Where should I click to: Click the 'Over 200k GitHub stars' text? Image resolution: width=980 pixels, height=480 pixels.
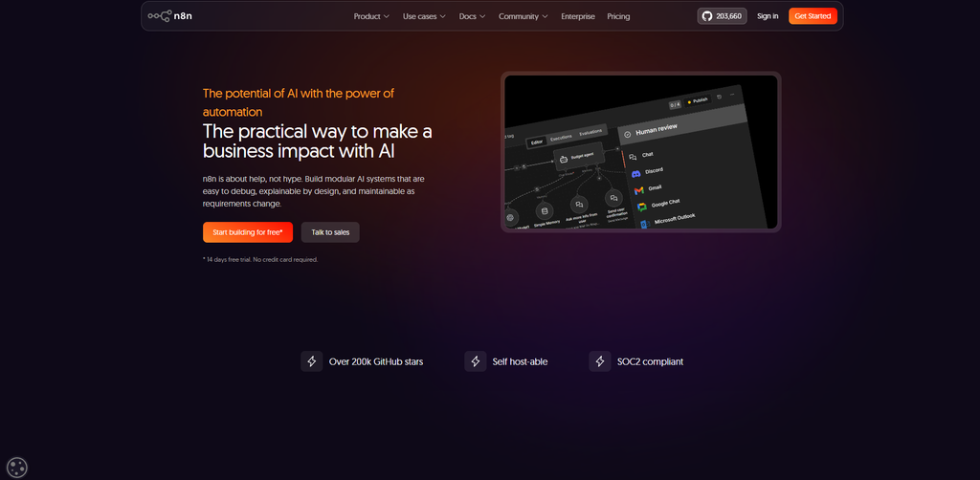click(x=375, y=361)
